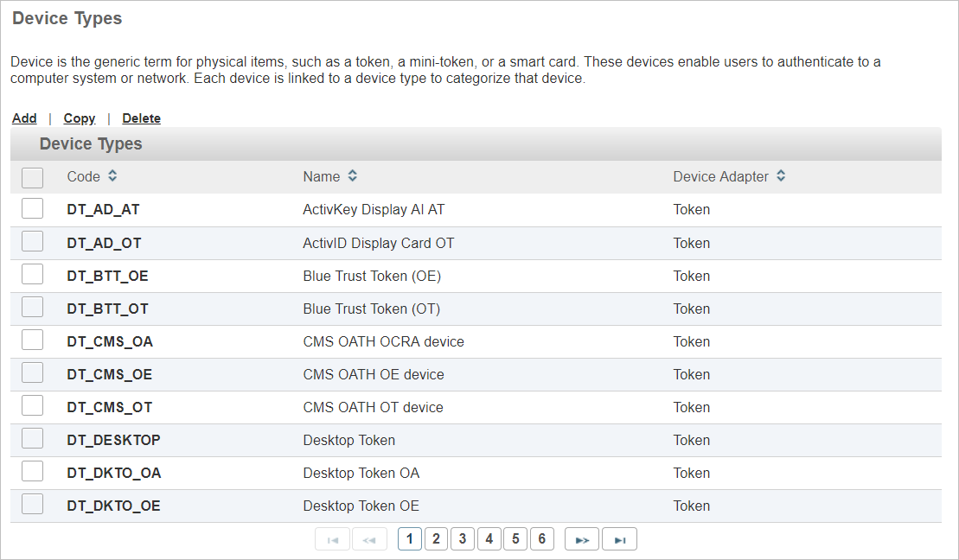
Task: Check the DT_AD_AT row checkbox
Action: [32, 208]
